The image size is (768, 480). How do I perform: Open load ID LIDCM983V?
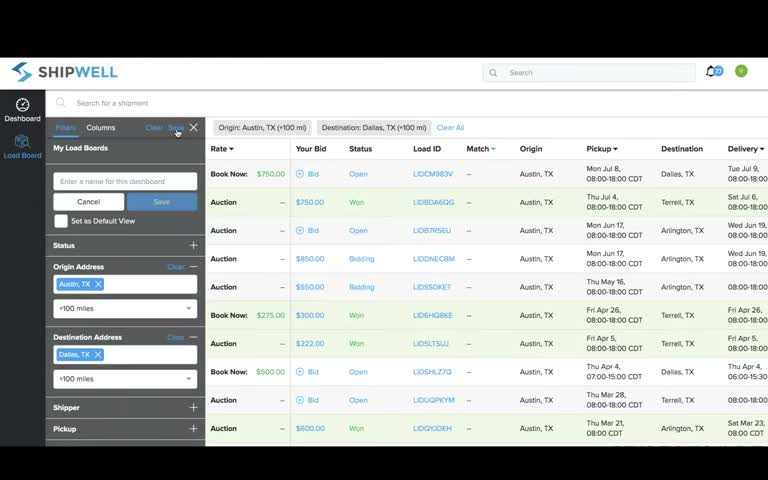433,174
